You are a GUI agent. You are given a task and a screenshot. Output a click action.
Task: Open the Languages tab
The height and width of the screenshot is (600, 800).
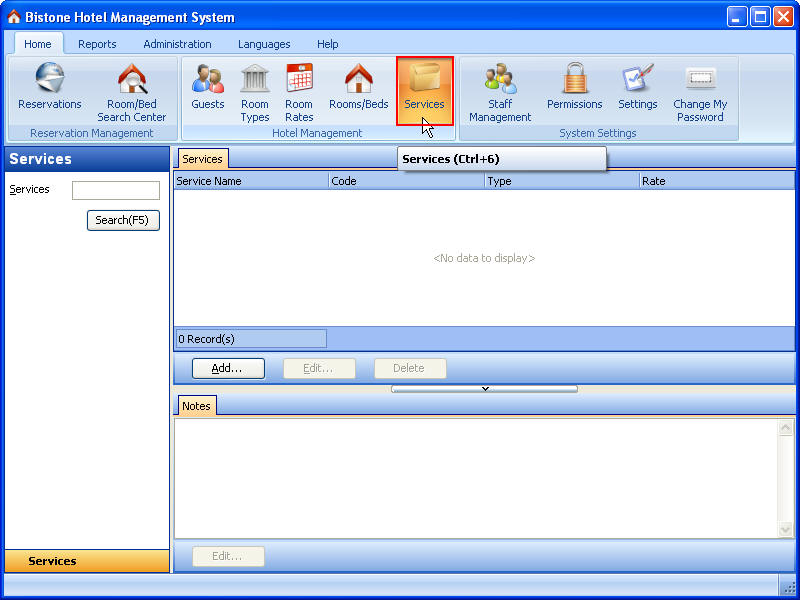264,44
